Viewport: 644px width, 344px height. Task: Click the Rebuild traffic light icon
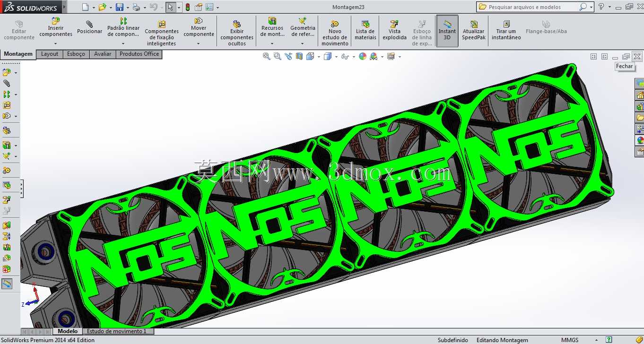point(188,7)
